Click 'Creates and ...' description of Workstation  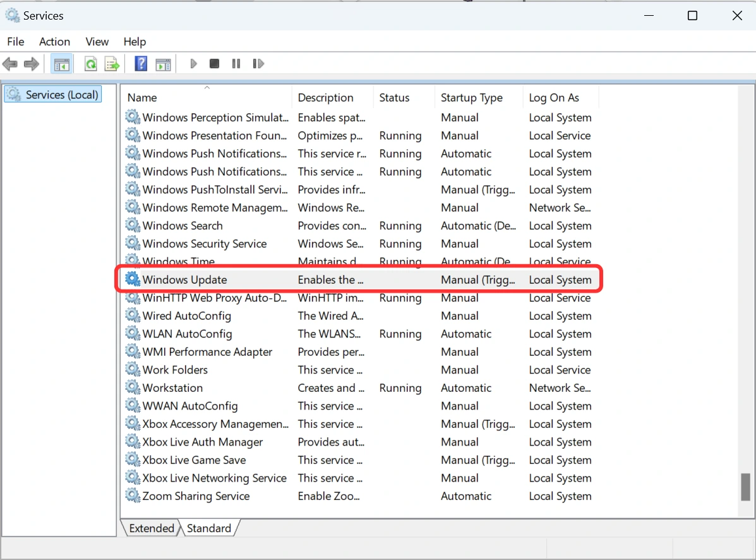(x=331, y=388)
